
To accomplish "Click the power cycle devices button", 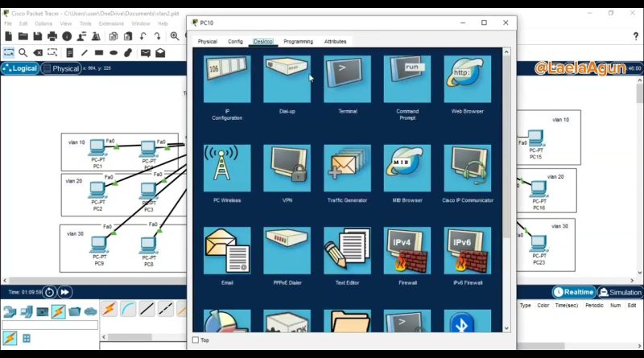I will pos(49,292).
